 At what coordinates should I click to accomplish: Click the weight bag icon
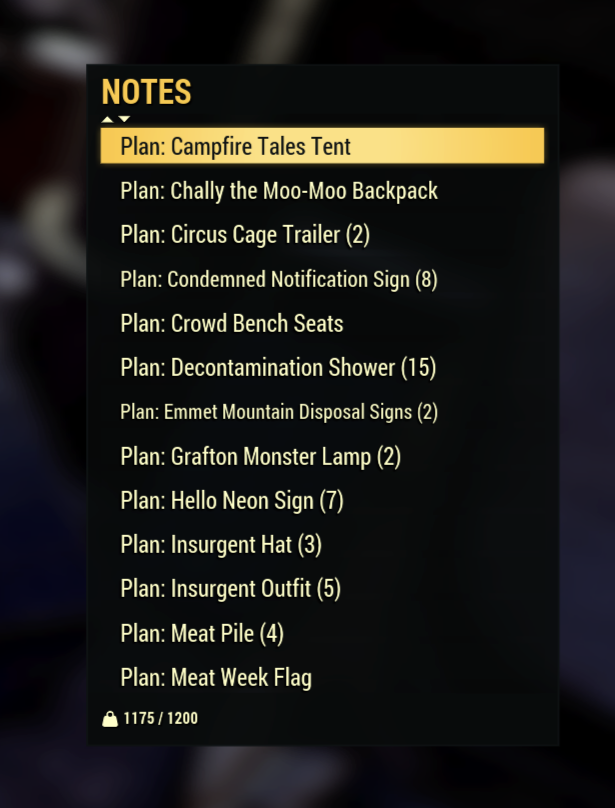(x=110, y=719)
